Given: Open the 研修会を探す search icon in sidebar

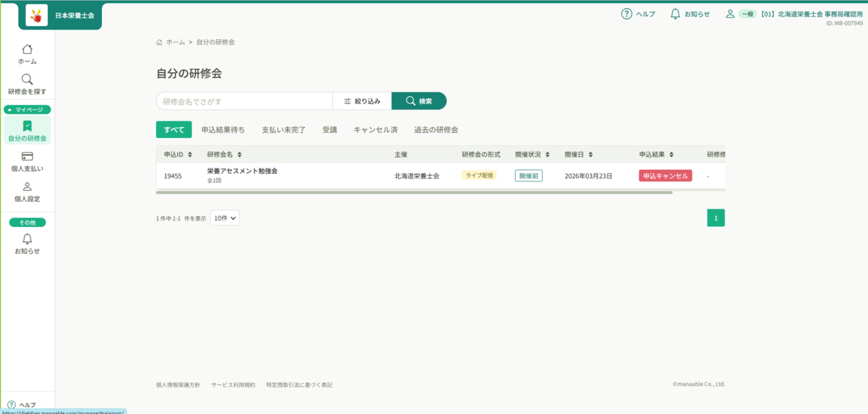Looking at the screenshot, I should coord(27,79).
